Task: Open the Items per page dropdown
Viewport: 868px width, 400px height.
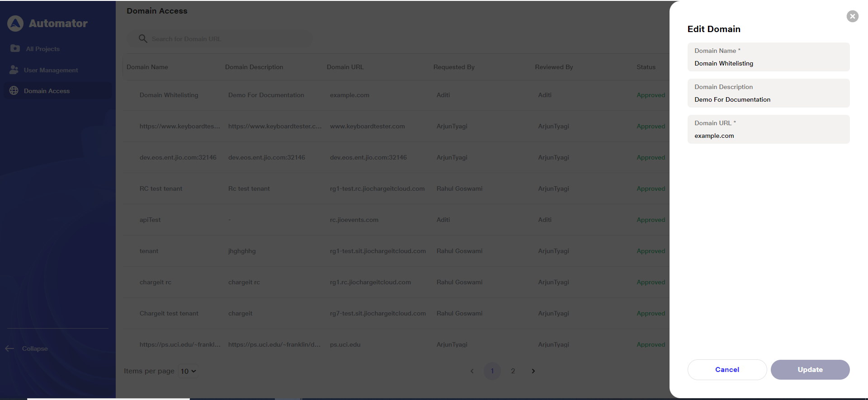Action: (x=188, y=371)
